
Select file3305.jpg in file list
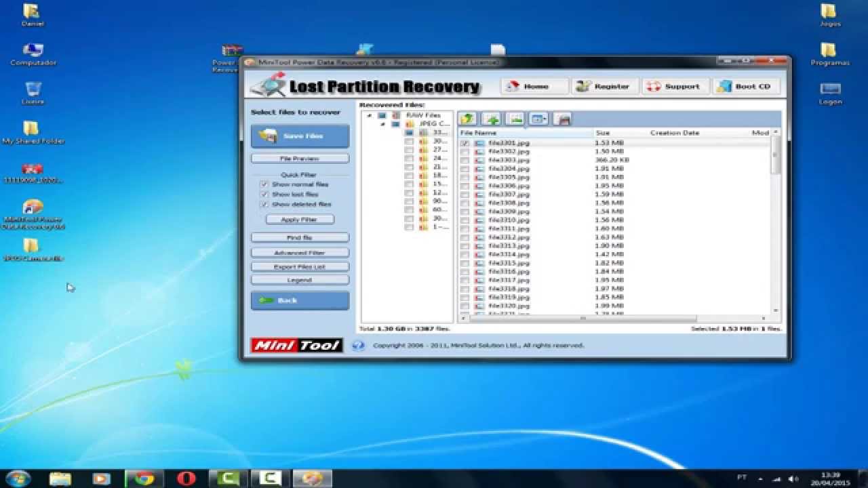point(509,178)
